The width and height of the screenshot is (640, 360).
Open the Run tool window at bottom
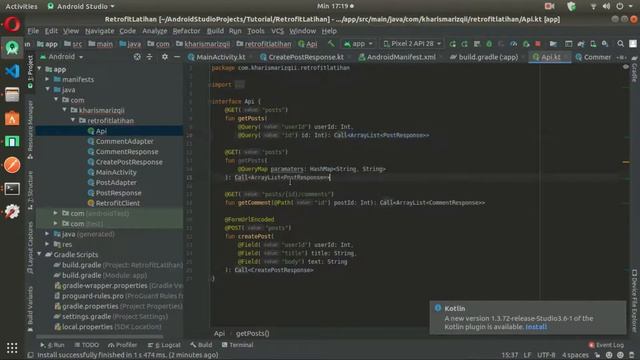52,345
